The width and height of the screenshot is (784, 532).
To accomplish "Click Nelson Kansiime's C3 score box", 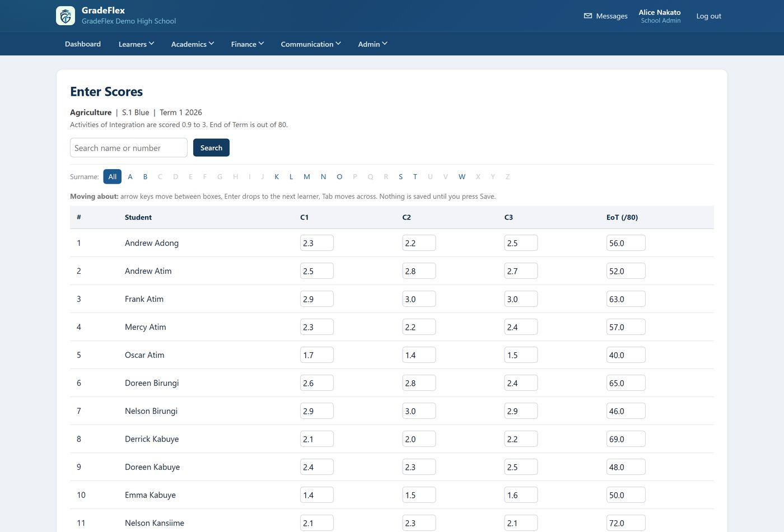I will 521,522.
